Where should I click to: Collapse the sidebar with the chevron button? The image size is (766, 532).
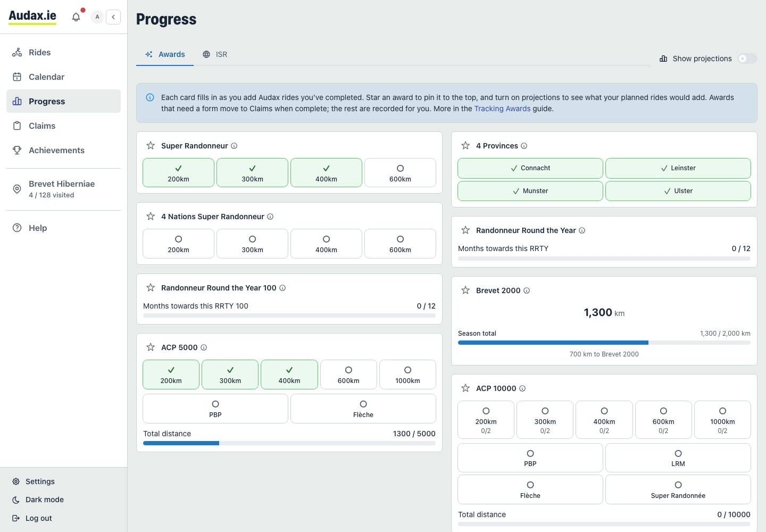[x=113, y=17]
